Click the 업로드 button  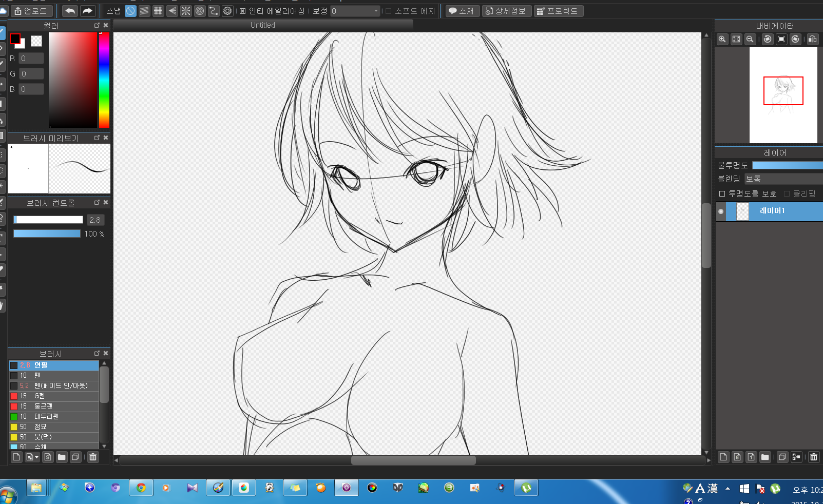[x=31, y=11]
